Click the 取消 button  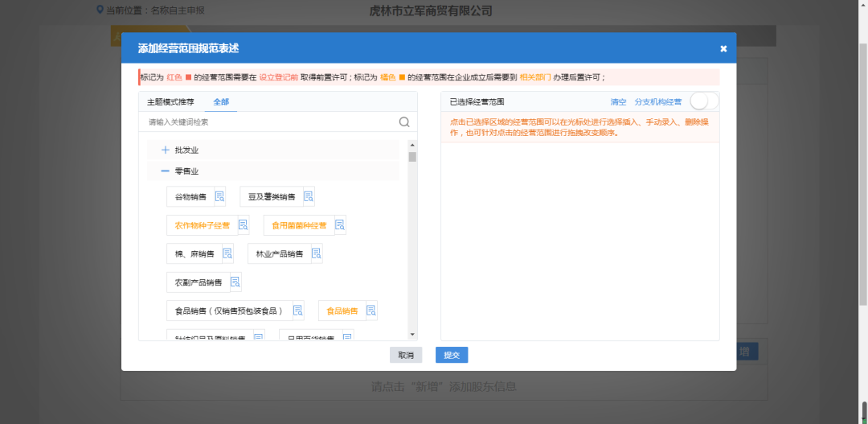pos(406,356)
